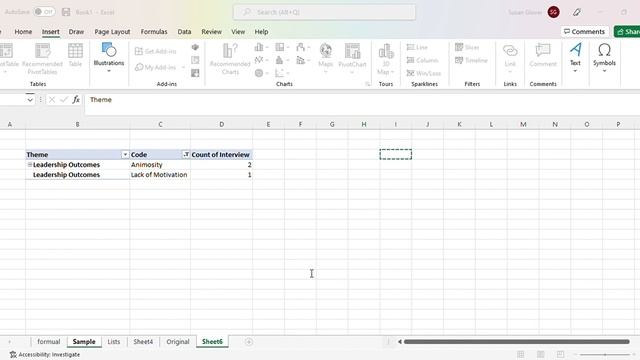Insert a Comment from the ribbon
Image resolution: width=640 pixels, height=360 pixels.
point(543,55)
